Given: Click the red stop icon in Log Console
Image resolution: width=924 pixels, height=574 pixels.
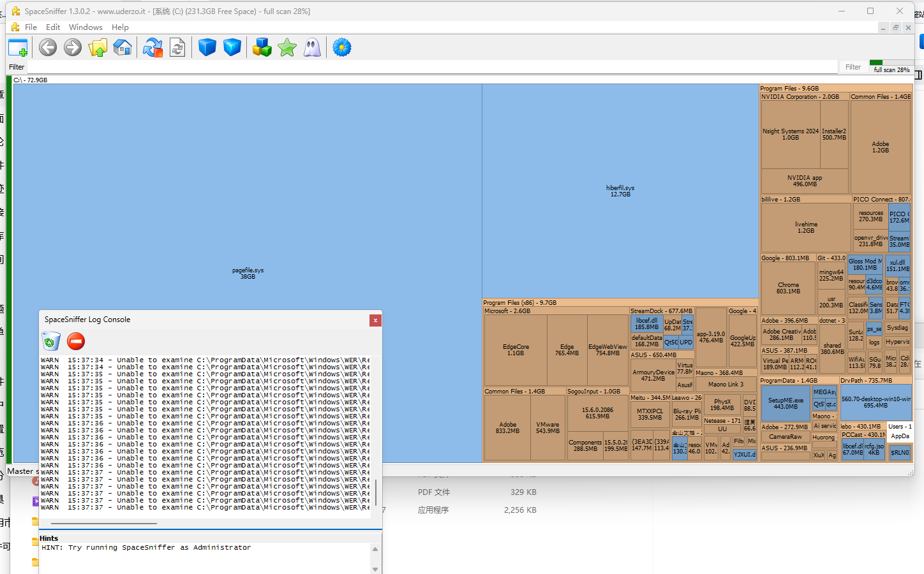Looking at the screenshot, I should (x=76, y=341).
